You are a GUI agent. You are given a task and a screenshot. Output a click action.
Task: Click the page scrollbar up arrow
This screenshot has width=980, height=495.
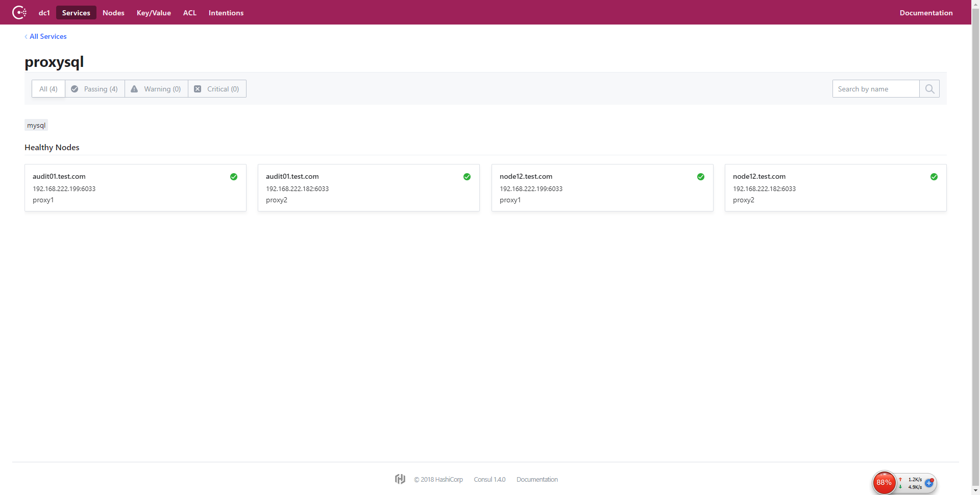(x=976, y=4)
